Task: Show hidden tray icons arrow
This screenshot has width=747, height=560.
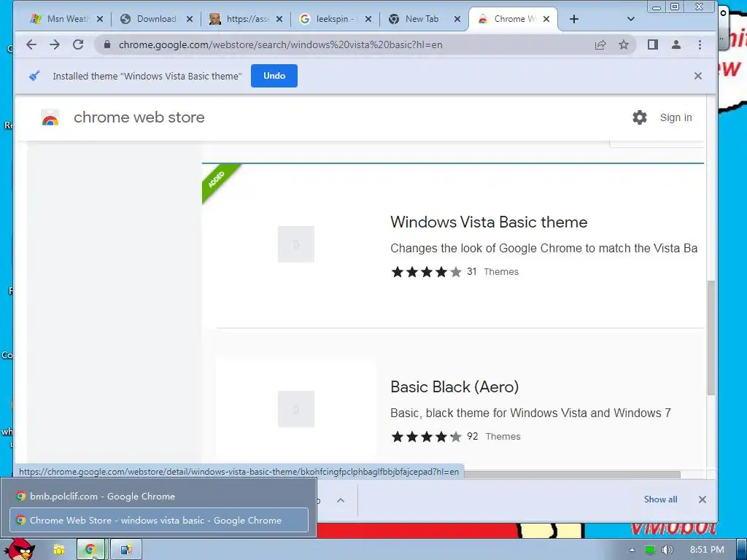Action: (x=632, y=550)
